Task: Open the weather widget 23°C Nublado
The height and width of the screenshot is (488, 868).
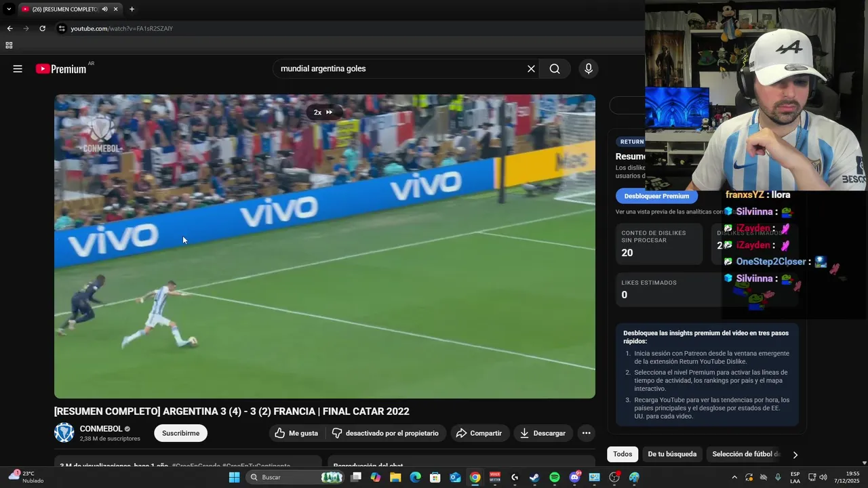Action: point(26,477)
